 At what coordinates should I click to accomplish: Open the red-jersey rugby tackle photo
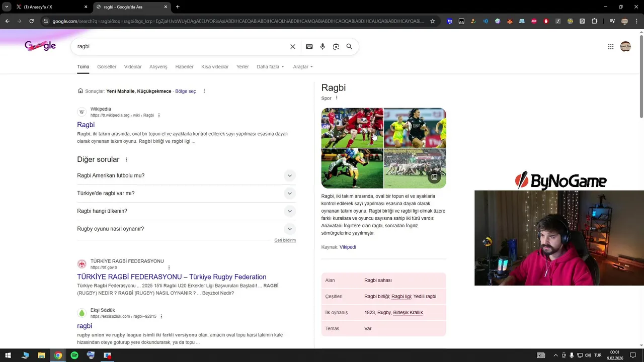[x=352, y=128]
